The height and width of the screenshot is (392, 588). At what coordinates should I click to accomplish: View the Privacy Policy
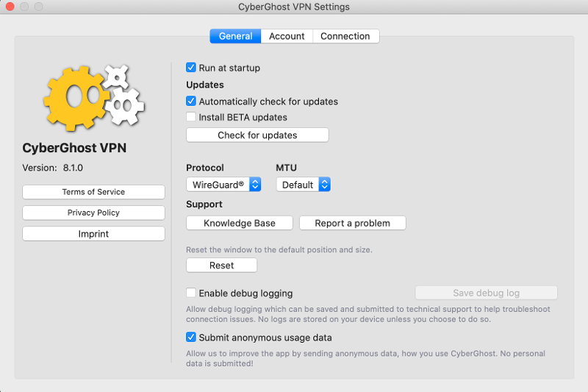[x=93, y=213]
